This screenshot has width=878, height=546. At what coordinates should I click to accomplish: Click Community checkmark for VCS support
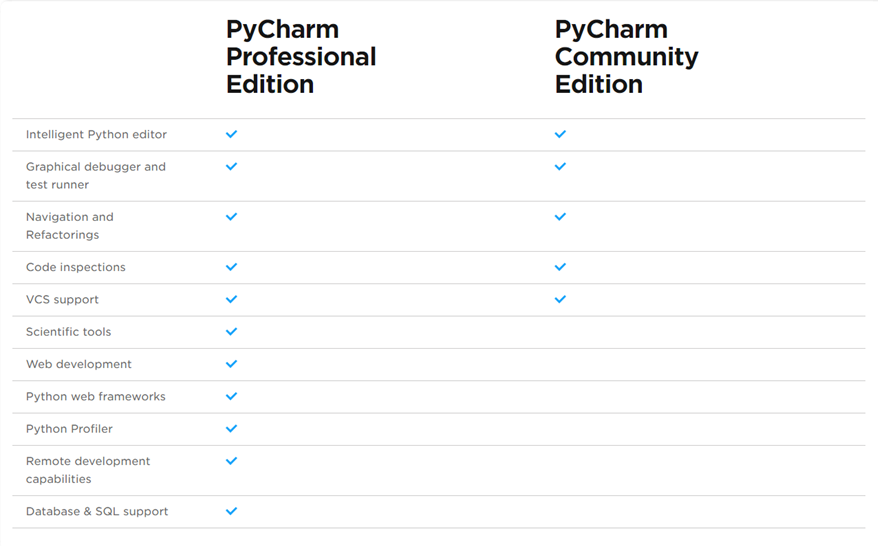[560, 299]
